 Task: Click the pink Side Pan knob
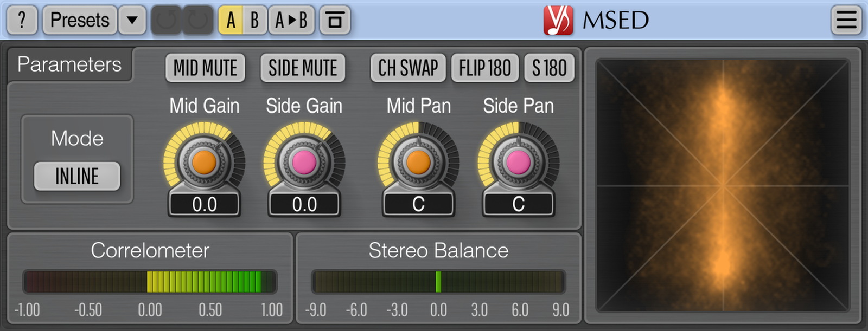518,162
